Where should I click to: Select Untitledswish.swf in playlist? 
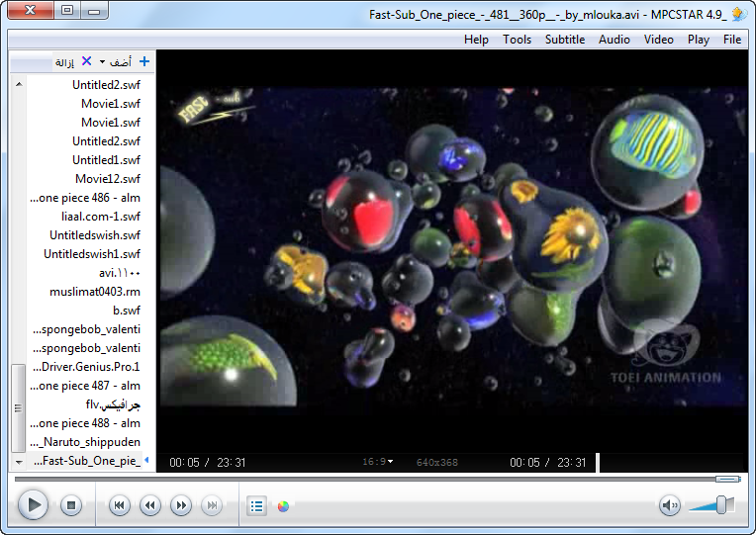point(95,235)
